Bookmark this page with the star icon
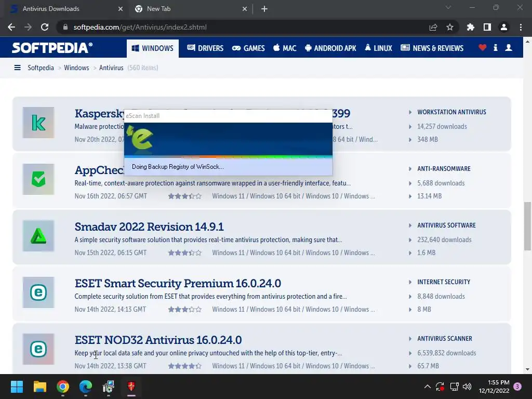The image size is (532, 399). pos(450,27)
